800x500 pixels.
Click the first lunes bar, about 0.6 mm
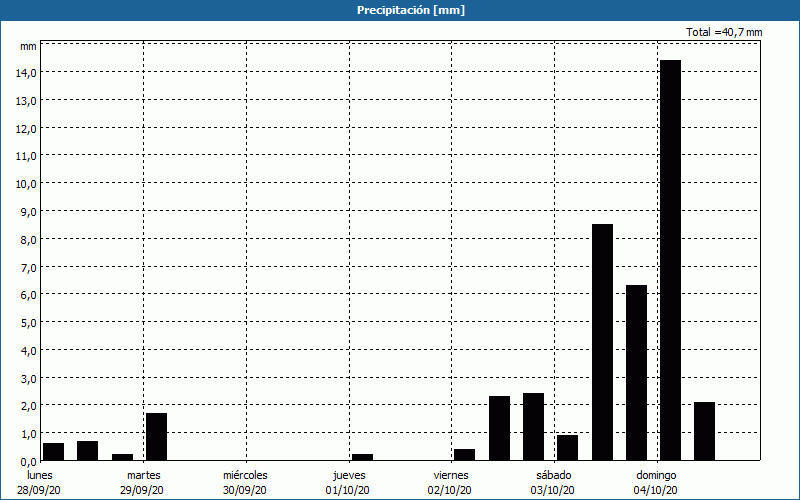(54, 452)
